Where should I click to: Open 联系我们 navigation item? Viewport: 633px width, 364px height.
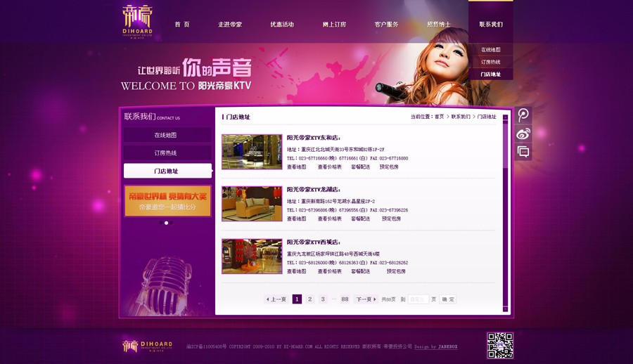pos(491,24)
